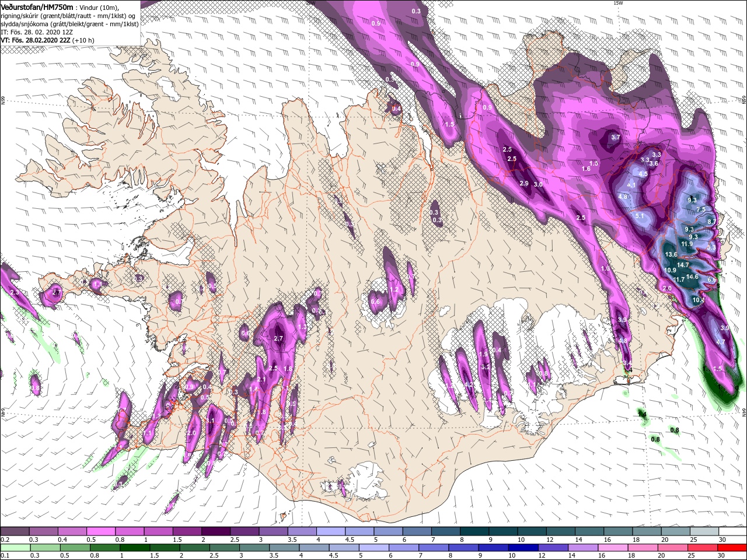The image size is (747, 560).
Task: Click the 0.2 label in top legend
Action: tap(5, 540)
